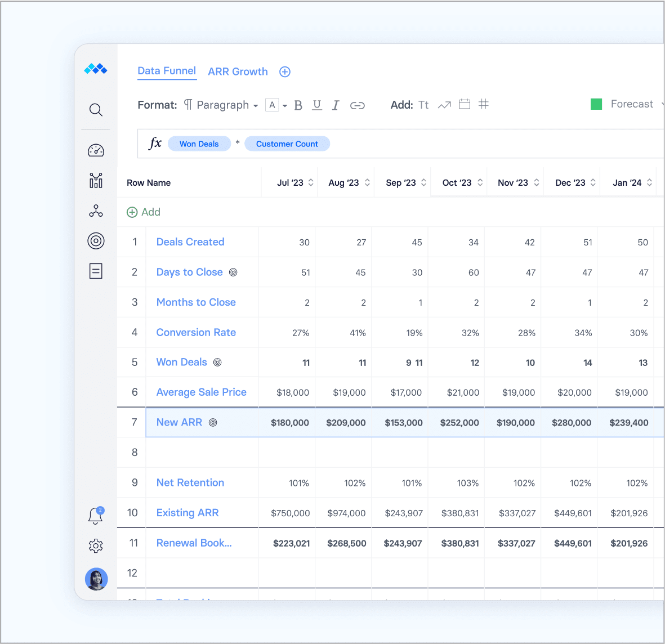Open the reports document icon in sidebar
The width and height of the screenshot is (665, 644).
[x=96, y=271]
